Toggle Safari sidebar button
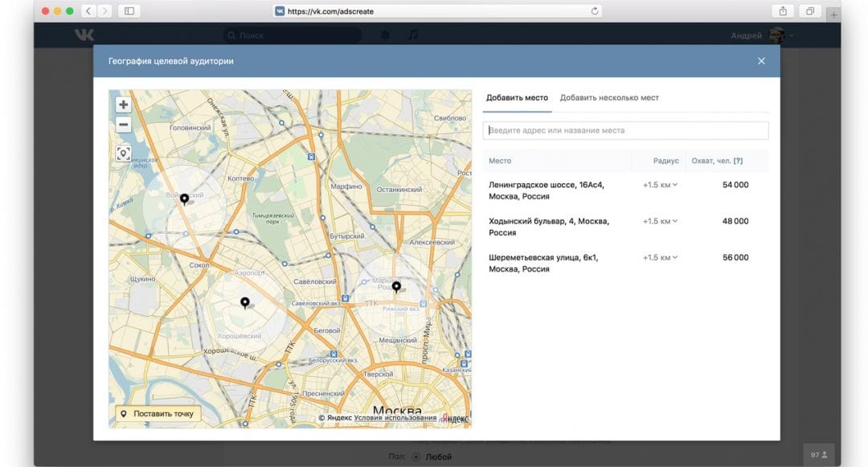The image size is (868, 467). 129,11
